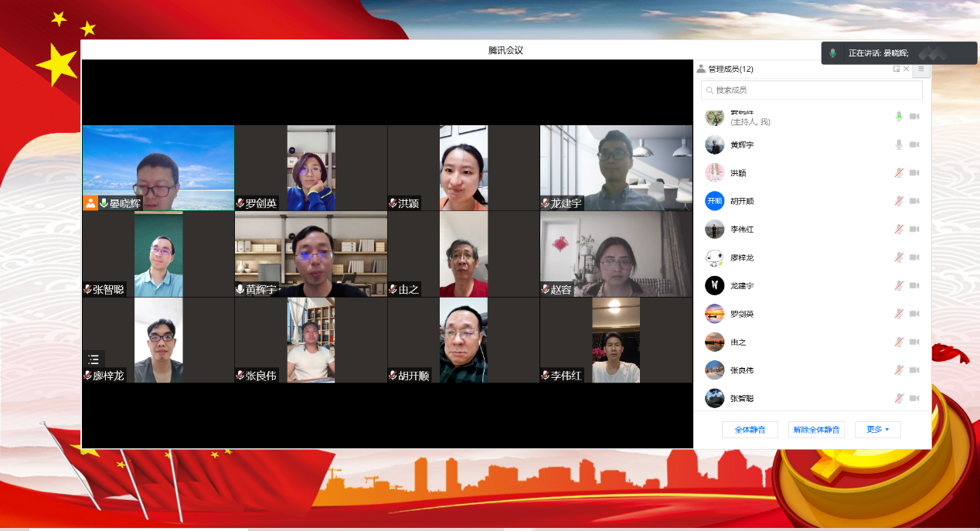Click the 搜索成员 search field
Viewport: 980px width, 531px height.
(812, 90)
